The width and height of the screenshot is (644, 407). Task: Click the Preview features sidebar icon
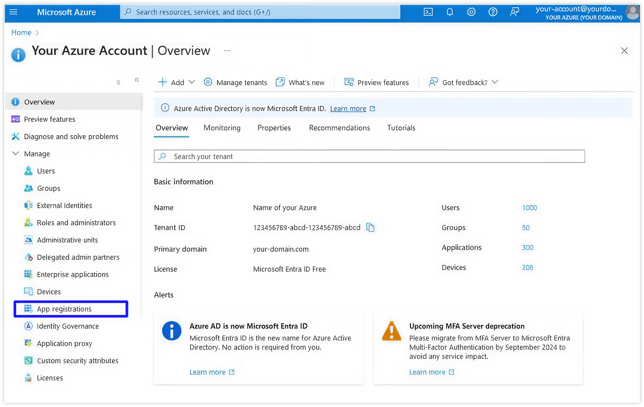click(x=15, y=119)
